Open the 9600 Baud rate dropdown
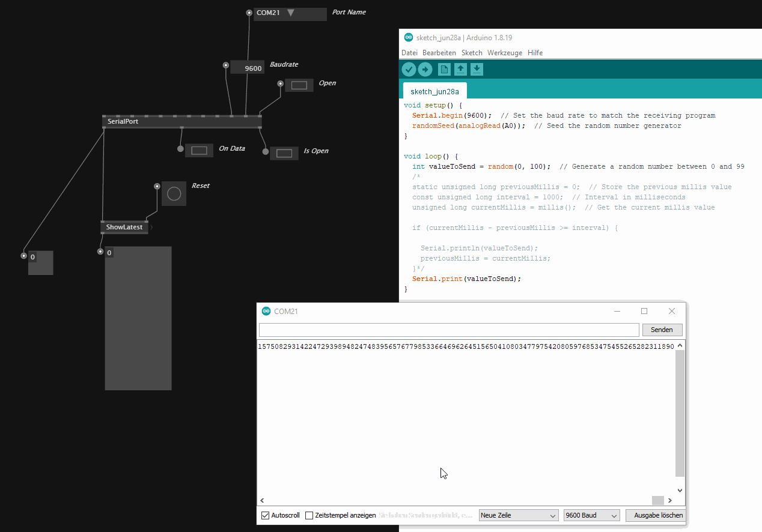This screenshot has width=762, height=532. 592,515
